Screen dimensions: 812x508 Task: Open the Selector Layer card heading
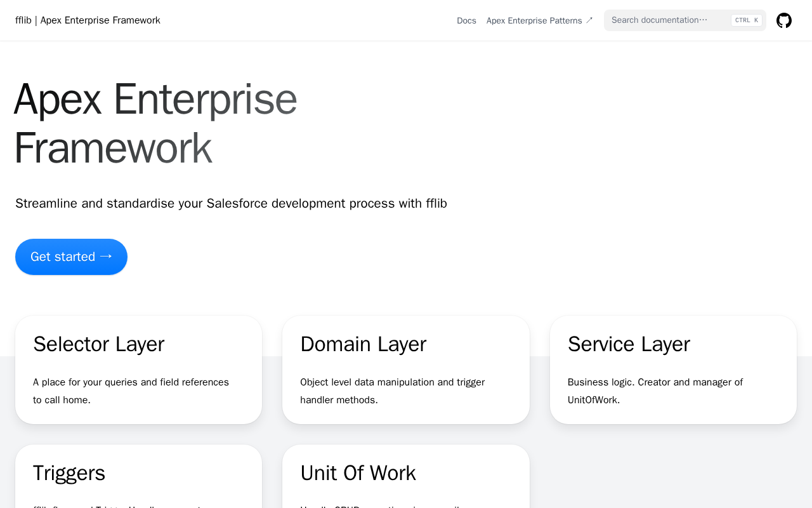98,344
